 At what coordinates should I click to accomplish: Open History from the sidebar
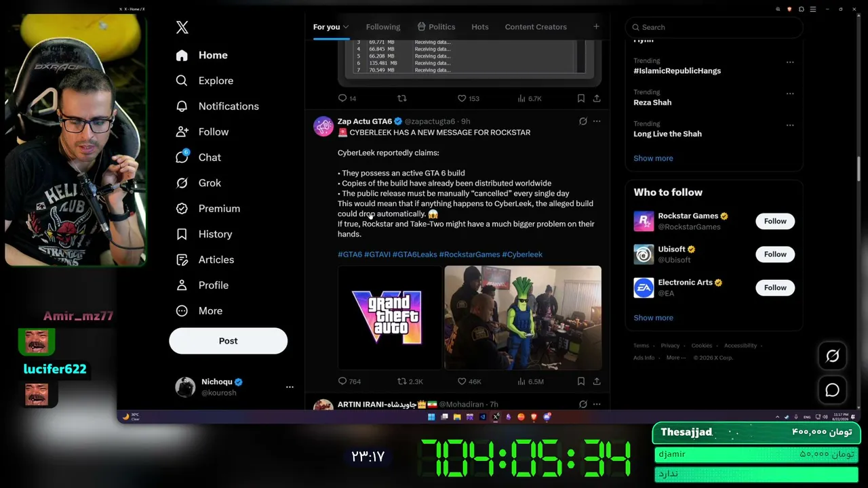point(203,234)
